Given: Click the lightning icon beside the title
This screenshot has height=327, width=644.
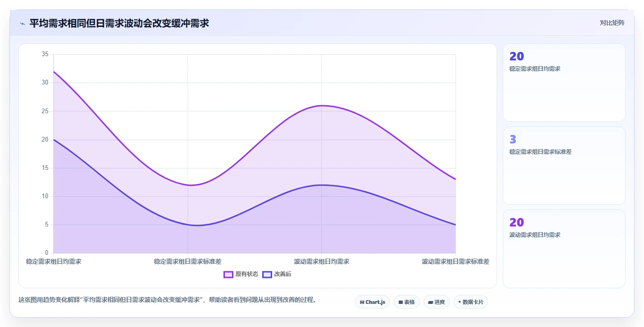Looking at the screenshot, I should [x=22, y=24].
